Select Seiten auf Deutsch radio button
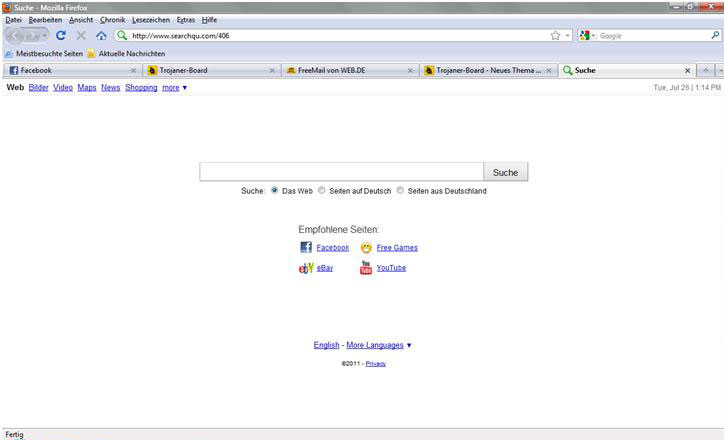This screenshot has height=440, width=724. coord(321,190)
